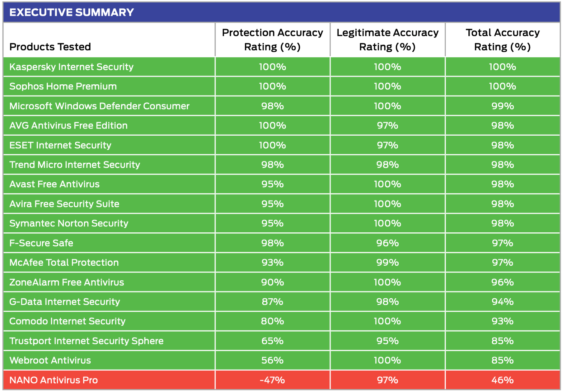Image resolution: width=562 pixels, height=392 pixels.
Task: Click the Protection Accuracy Rating header
Action: tap(272, 40)
